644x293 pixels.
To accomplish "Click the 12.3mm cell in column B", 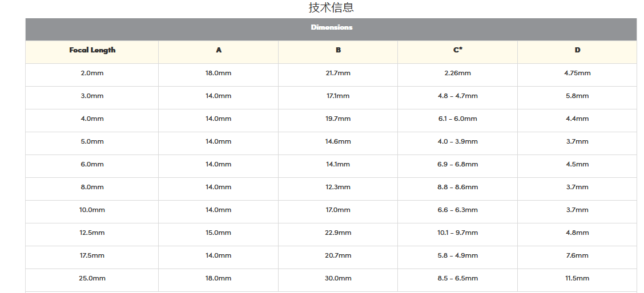I will point(338,187).
